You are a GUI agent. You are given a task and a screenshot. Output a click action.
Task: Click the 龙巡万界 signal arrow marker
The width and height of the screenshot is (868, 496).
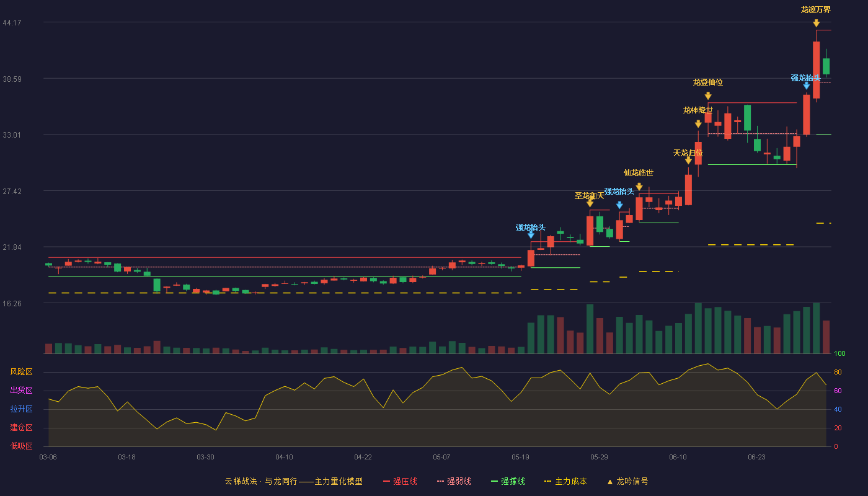pyautogui.click(x=816, y=23)
